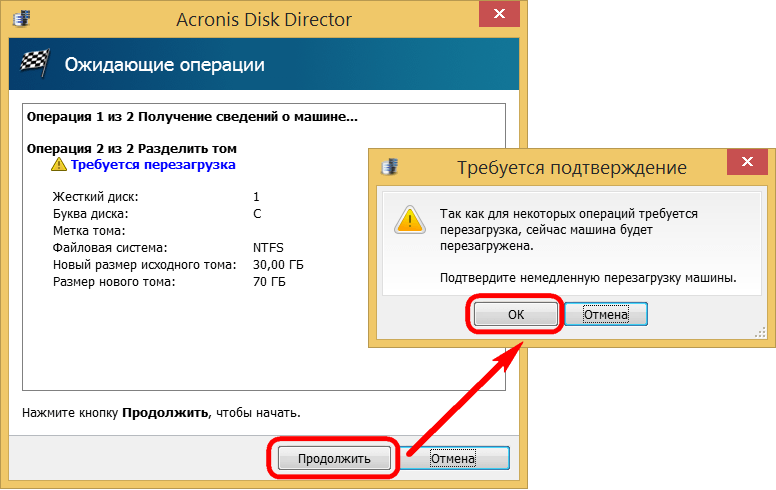Click the small warning icon beside reboot notice
Image resolution: width=776 pixels, height=490 pixels.
(60, 164)
